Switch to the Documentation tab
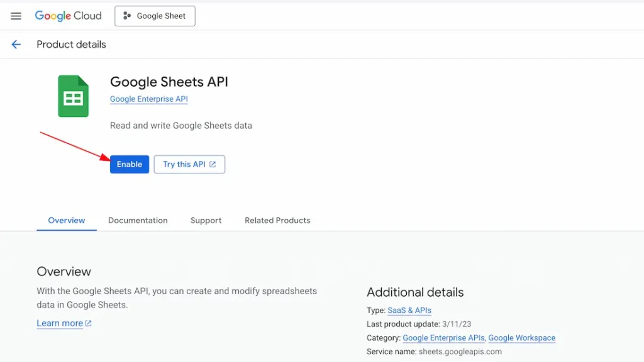 tap(138, 221)
